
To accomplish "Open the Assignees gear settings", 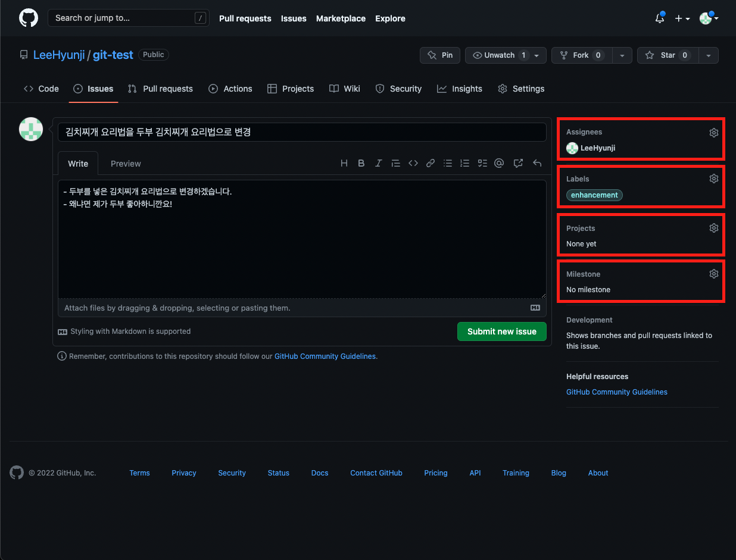I will (714, 133).
